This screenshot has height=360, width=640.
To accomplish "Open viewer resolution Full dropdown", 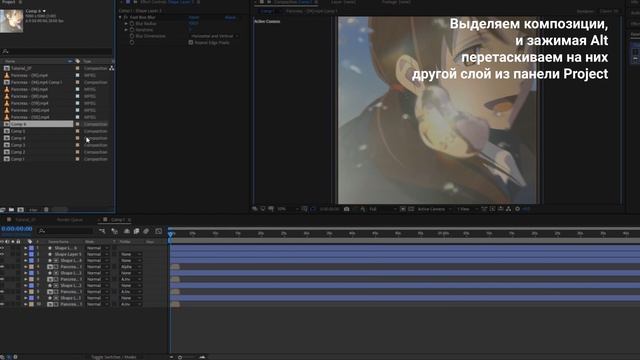I will click(382, 209).
